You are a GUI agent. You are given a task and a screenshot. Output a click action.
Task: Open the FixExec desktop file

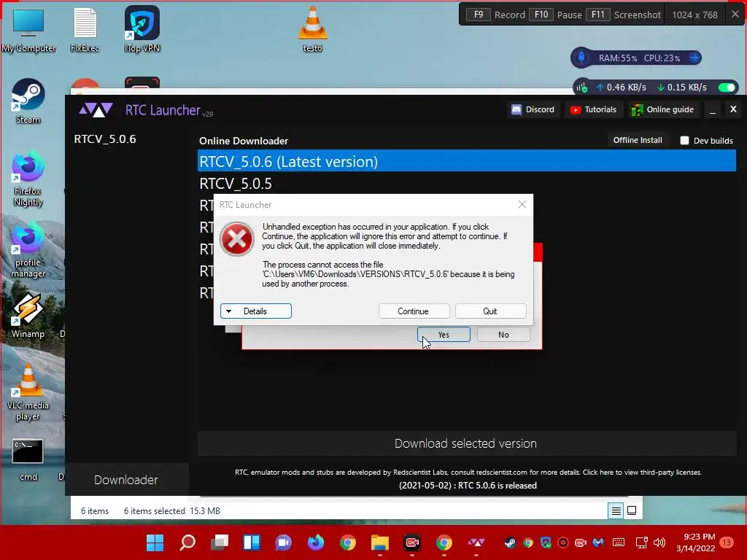[x=85, y=29]
